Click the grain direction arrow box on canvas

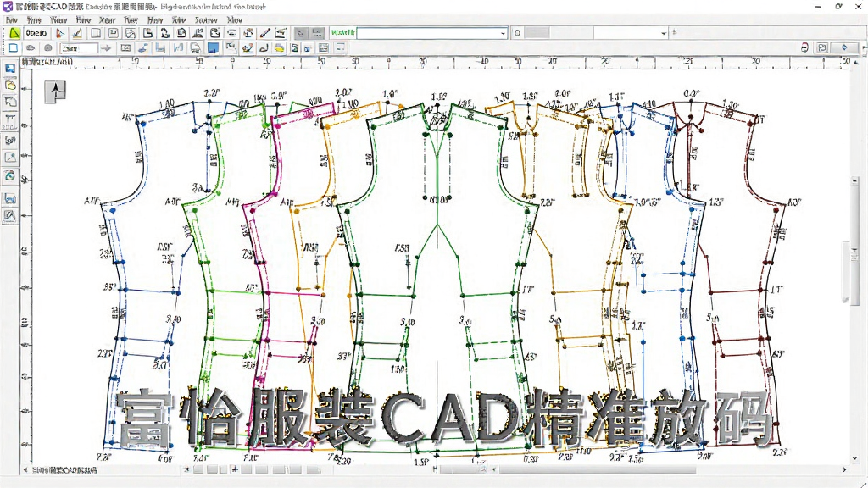(55, 91)
